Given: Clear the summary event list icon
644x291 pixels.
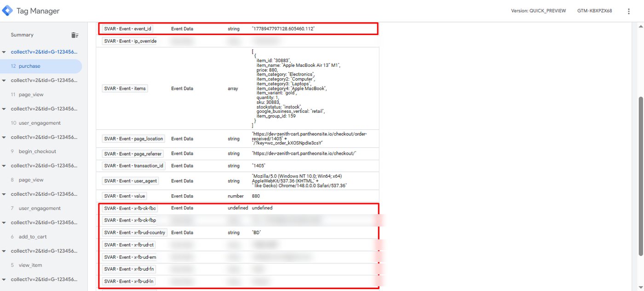Looking at the screenshot, I should pos(75,35).
